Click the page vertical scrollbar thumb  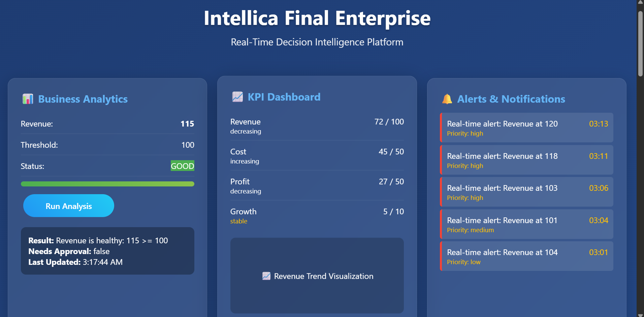click(x=640, y=44)
